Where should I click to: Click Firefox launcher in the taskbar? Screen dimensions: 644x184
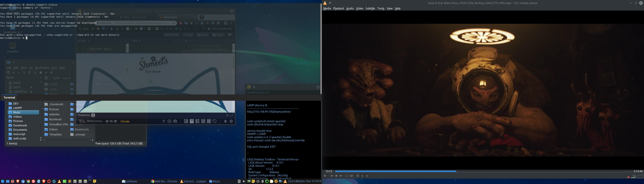13,181
